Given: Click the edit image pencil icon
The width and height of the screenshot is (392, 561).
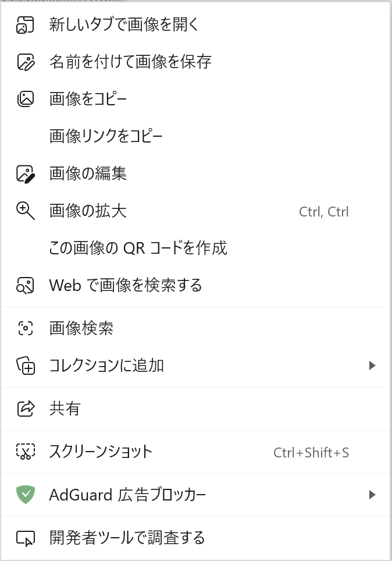Looking at the screenshot, I should (x=26, y=174).
